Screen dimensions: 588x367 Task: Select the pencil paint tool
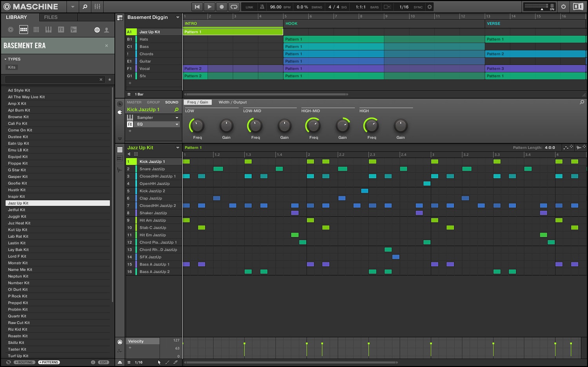167,362
